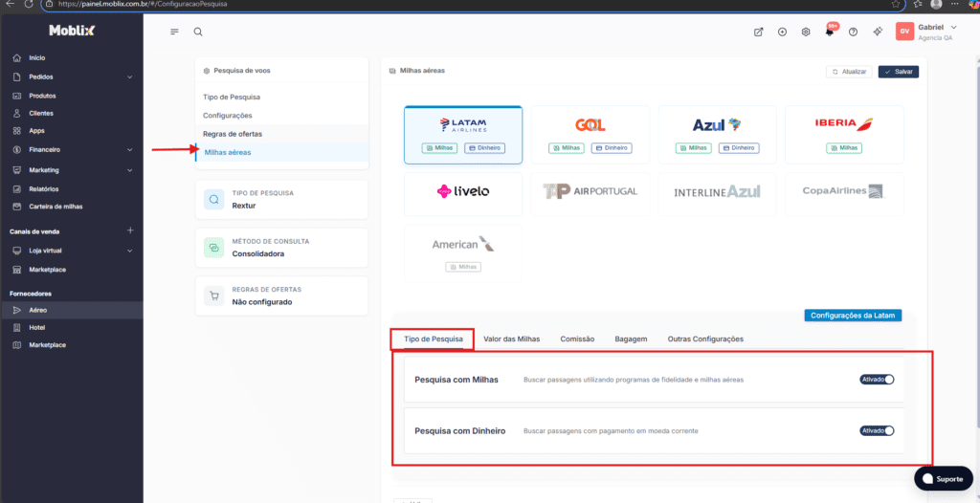Click the sparkle AI icon in header
Viewport: 980px width, 503px height.
877,32
